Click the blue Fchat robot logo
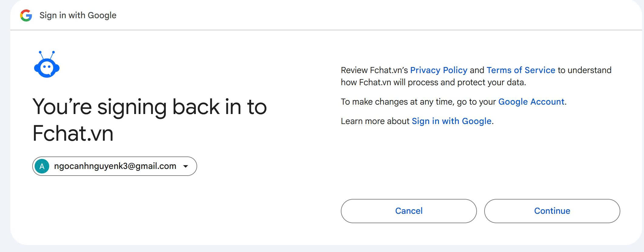Screen dimensions: 644x252 pyautogui.click(x=47, y=65)
